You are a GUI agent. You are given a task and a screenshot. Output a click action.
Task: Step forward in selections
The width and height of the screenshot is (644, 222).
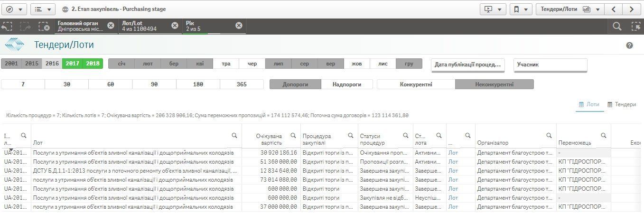[25, 26]
